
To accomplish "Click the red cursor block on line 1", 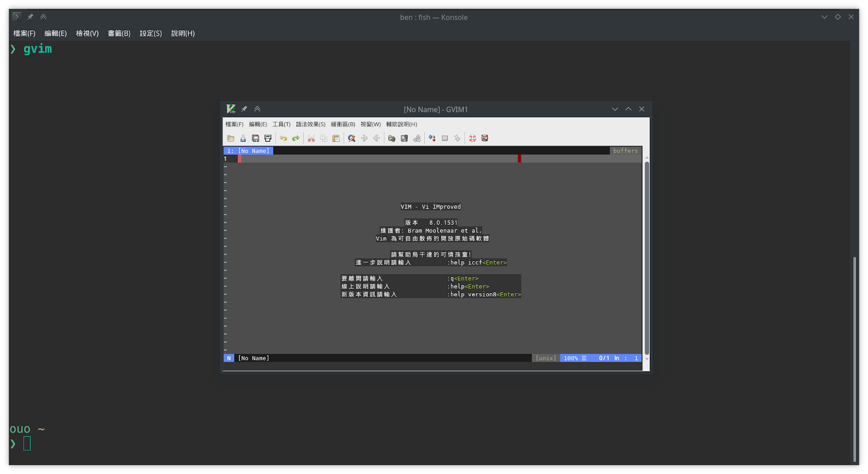I will pos(240,159).
